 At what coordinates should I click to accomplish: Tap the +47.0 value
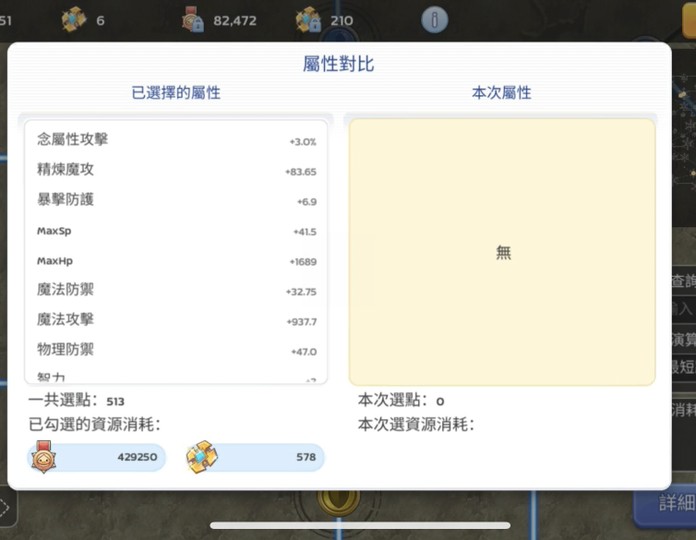[x=304, y=352]
